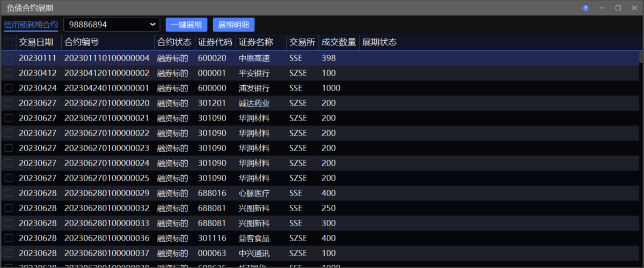Open 展期明细 details button
This screenshot has width=644, height=268.
click(x=233, y=25)
